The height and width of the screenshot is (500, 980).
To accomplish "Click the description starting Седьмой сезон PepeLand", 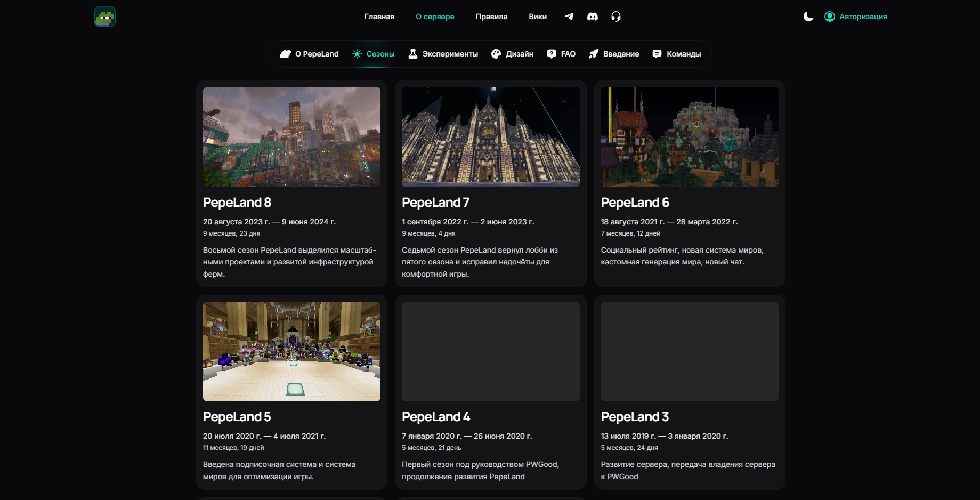I will click(480, 262).
